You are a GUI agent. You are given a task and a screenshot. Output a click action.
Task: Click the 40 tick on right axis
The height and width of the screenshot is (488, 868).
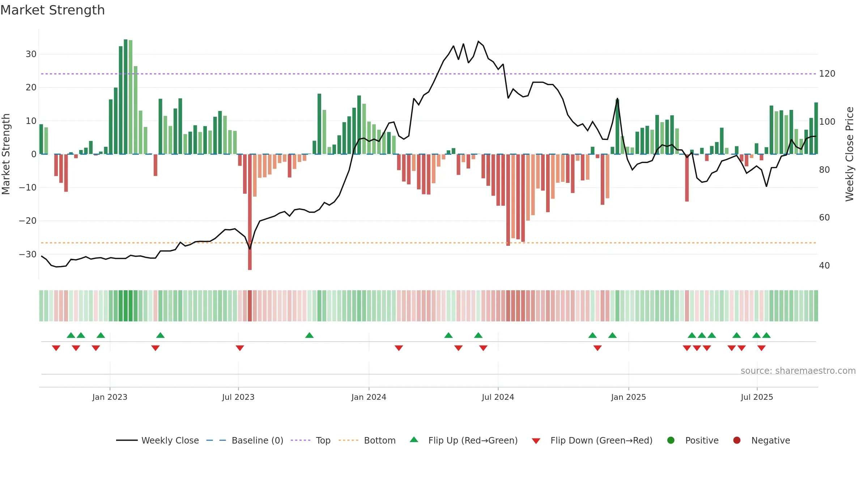(x=825, y=266)
